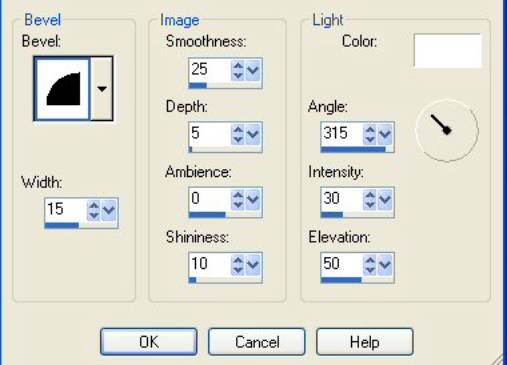Click into the Depth value field
The height and width of the screenshot is (365, 507).
[210, 134]
